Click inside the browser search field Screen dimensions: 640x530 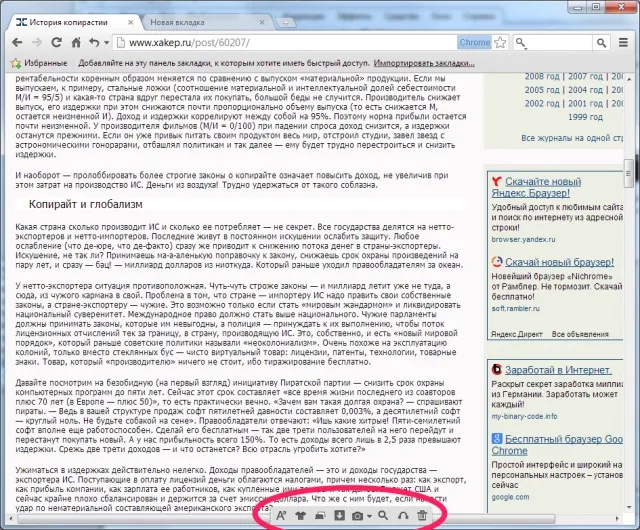tap(559, 42)
